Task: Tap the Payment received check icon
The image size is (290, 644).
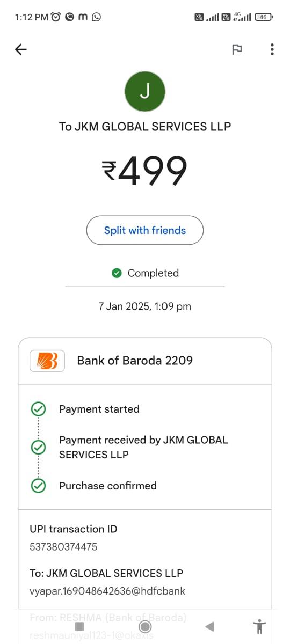Action: [x=38, y=447]
